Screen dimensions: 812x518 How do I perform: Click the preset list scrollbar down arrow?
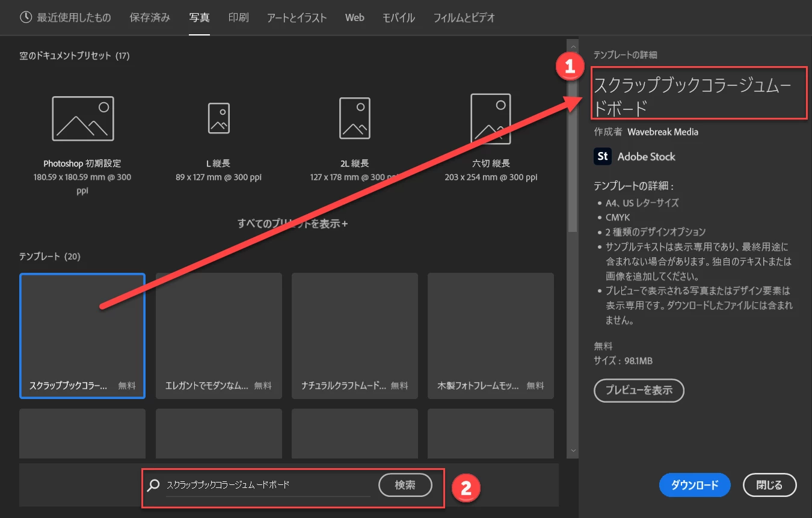[573, 450]
